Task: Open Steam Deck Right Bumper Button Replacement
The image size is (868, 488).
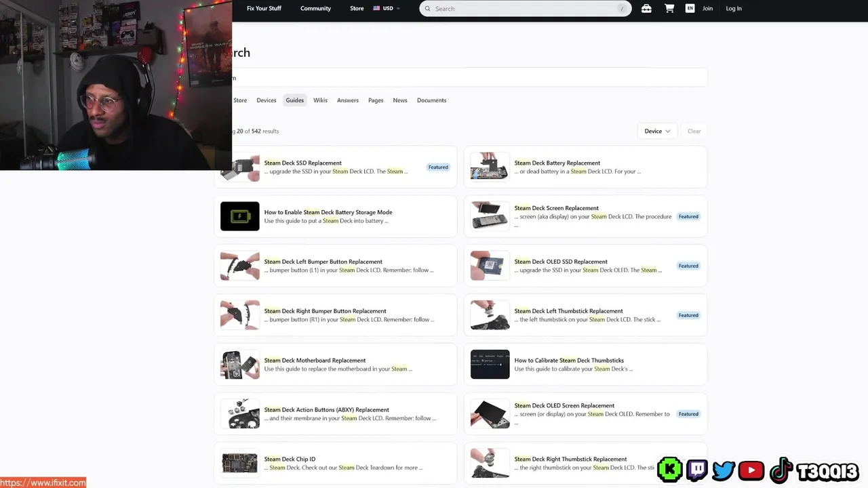Action: click(x=325, y=311)
